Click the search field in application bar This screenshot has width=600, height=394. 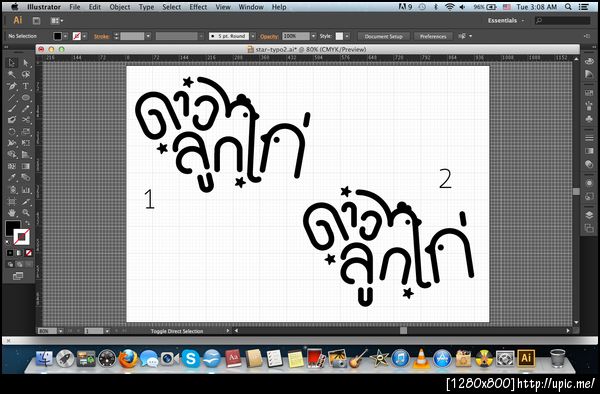[x=562, y=21]
